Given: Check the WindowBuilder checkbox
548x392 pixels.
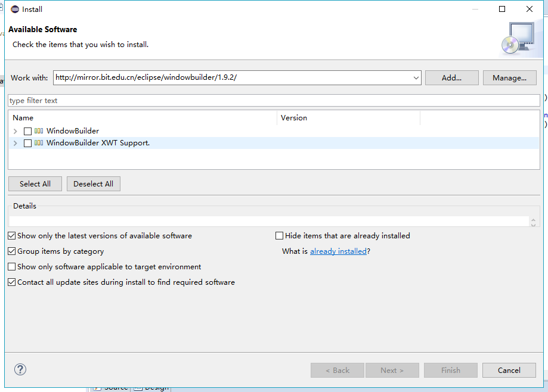Looking at the screenshot, I should tap(27, 131).
